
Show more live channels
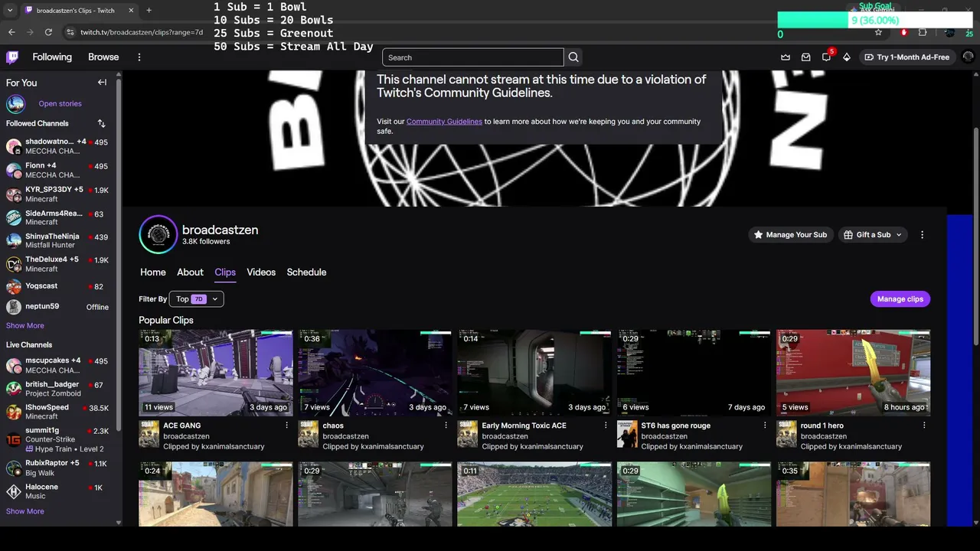(25, 511)
